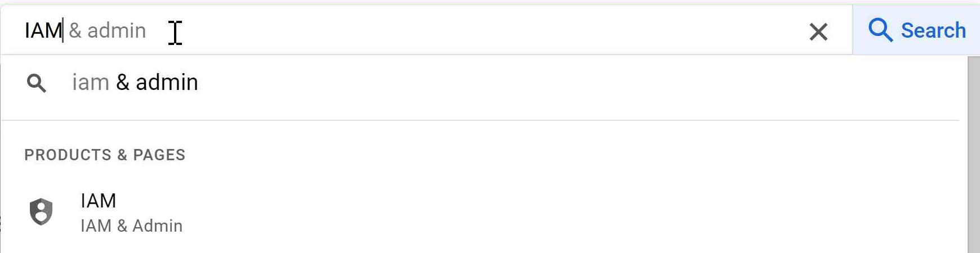
Task: Click the "IAM & Admin" subtitle text
Action: pyautogui.click(x=131, y=226)
